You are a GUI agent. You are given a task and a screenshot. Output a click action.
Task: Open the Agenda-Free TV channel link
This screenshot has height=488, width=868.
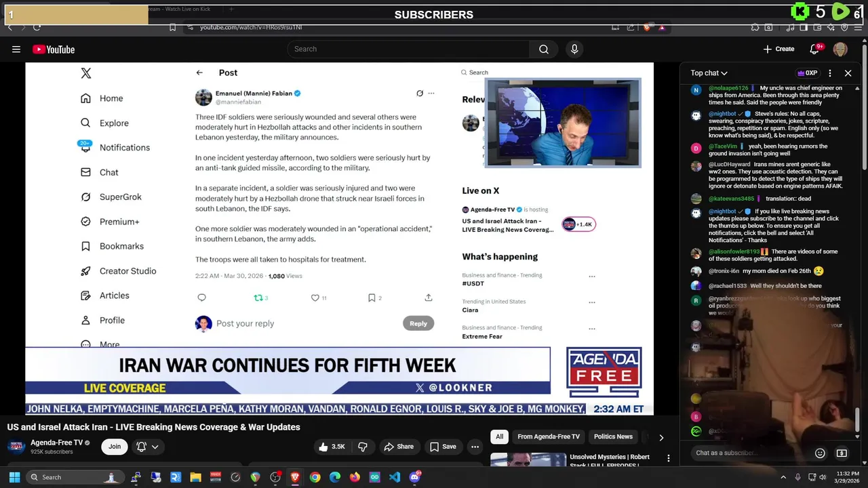tap(56, 443)
